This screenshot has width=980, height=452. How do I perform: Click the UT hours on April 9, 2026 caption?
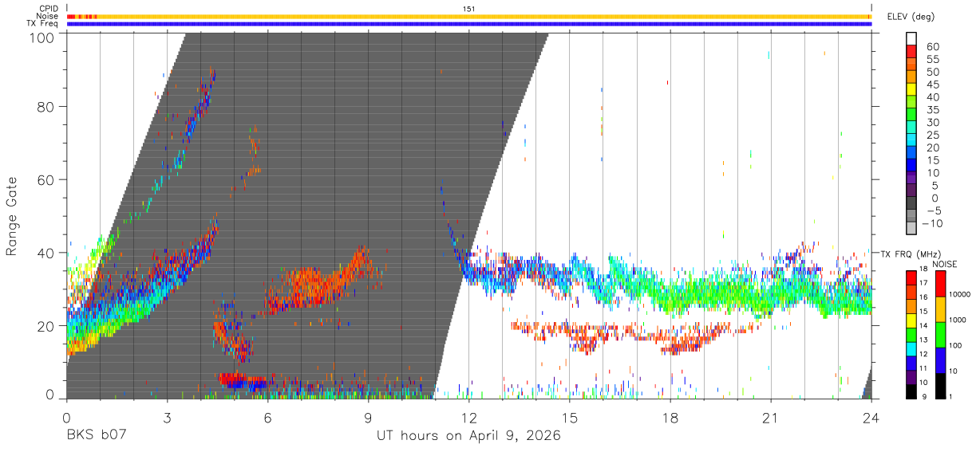pos(469,436)
